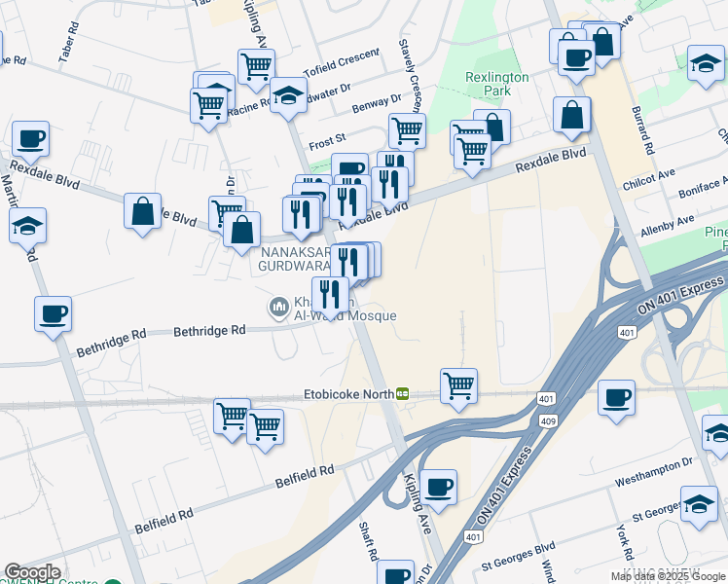
Task: Select the restaurant marker by Khadijah Al-Walid Mosque
Action: point(331,296)
